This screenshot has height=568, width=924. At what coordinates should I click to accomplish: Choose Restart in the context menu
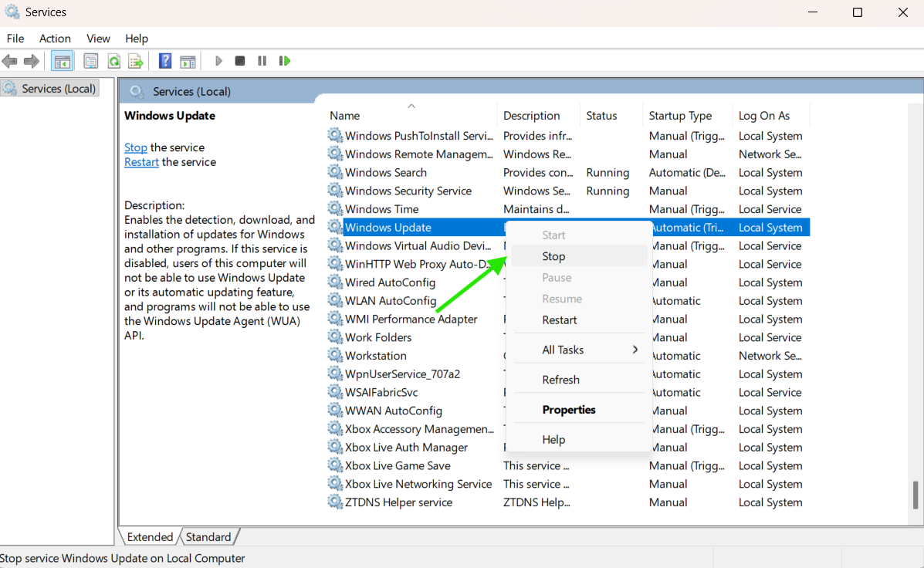[x=579, y=320]
